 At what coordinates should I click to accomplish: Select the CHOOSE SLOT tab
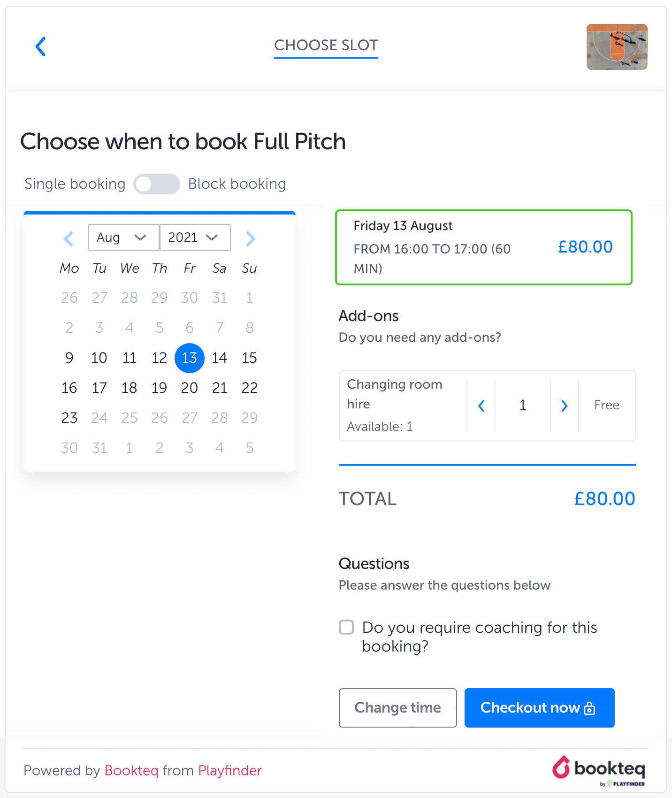point(326,46)
